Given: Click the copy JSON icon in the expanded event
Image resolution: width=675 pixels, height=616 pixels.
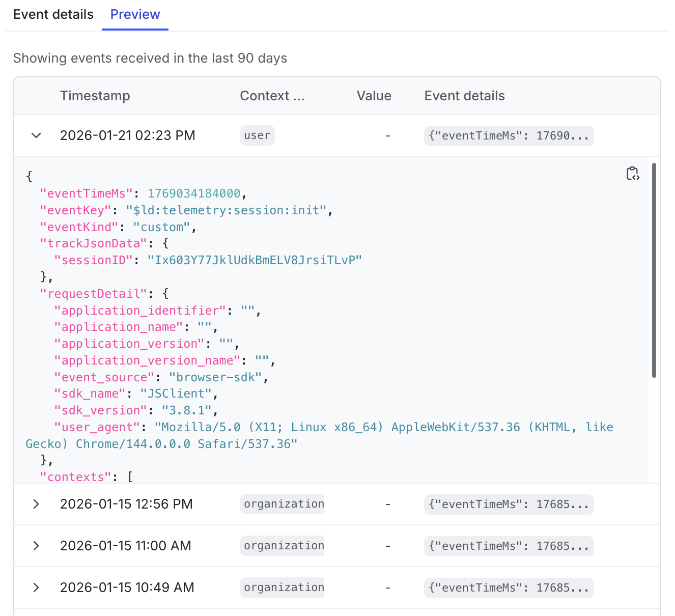Looking at the screenshot, I should pyautogui.click(x=633, y=174).
